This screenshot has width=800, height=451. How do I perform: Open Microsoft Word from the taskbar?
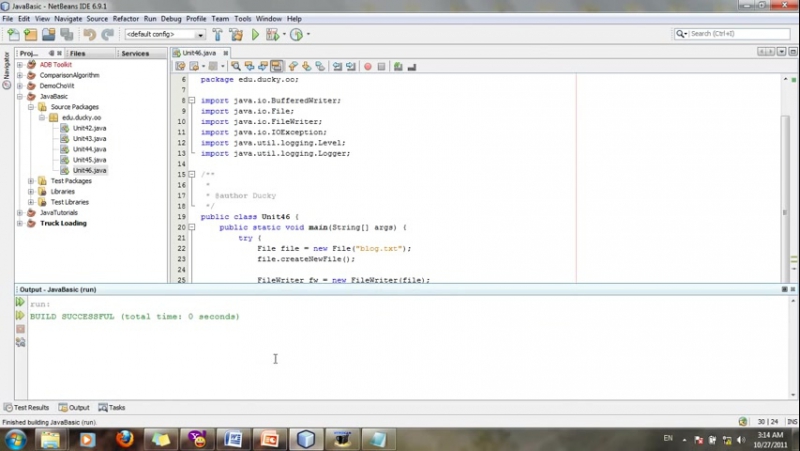coord(233,439)
